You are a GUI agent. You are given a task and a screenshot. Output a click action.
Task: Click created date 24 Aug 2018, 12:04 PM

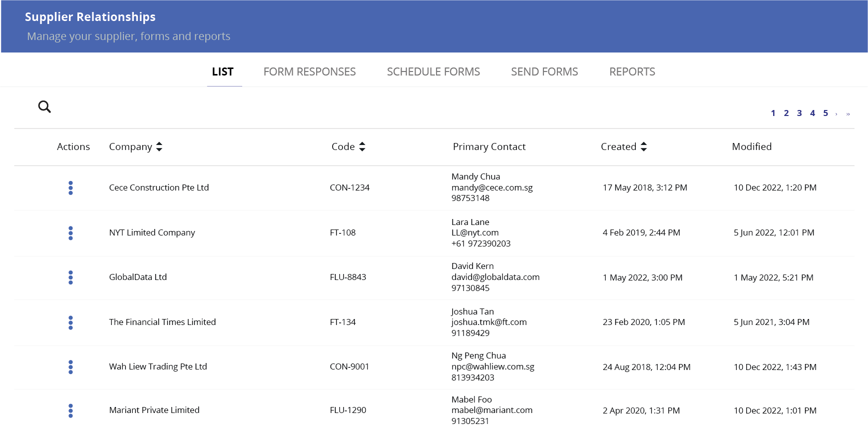coord(646,367)
